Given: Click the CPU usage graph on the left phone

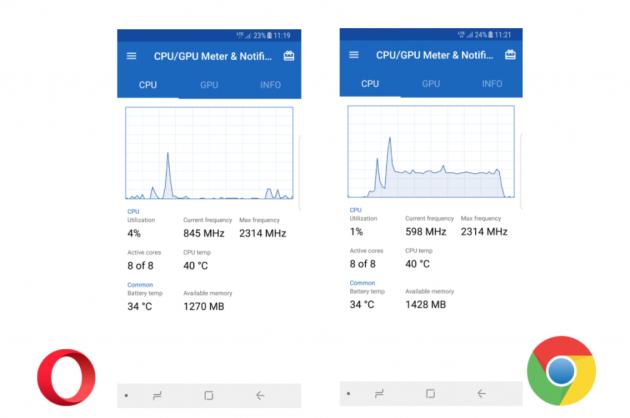Looking at the screenshot, I should point(209,153).
